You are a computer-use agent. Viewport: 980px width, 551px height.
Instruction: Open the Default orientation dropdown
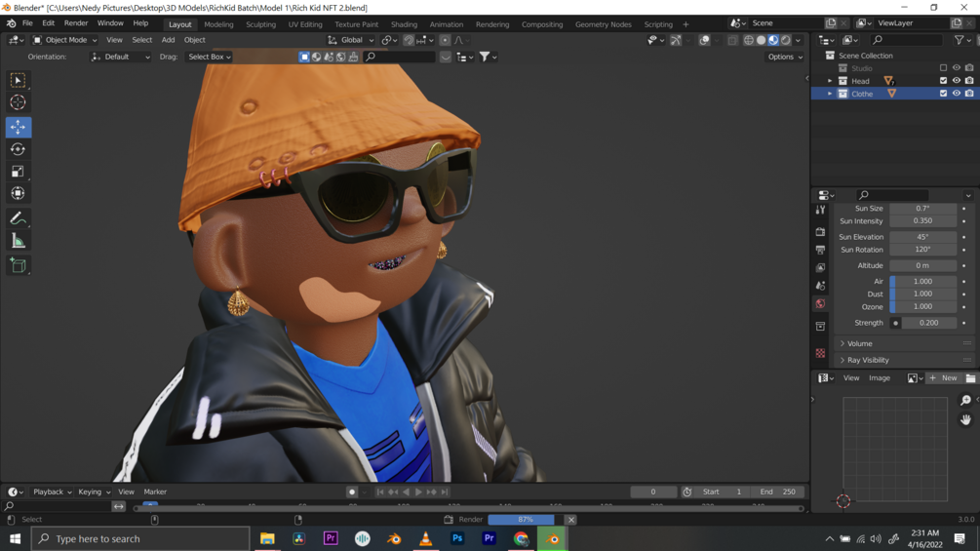coord(121,57)
